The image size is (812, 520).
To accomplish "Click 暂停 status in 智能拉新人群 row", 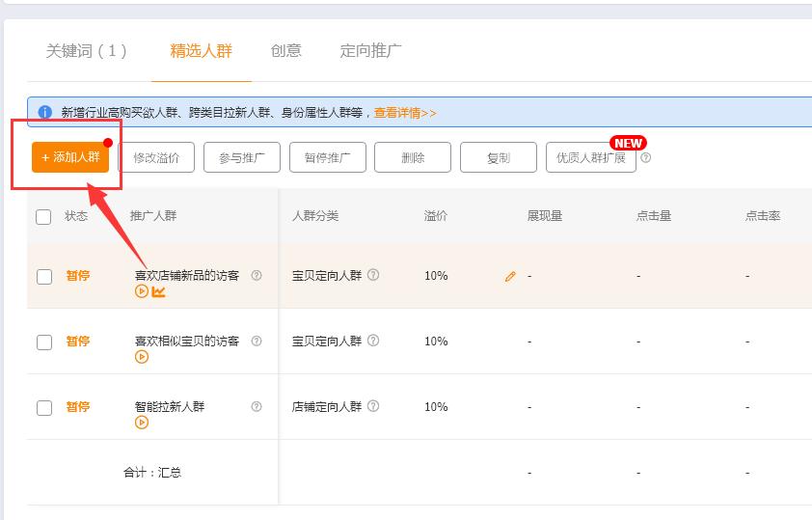I will [x=78, y=407].
